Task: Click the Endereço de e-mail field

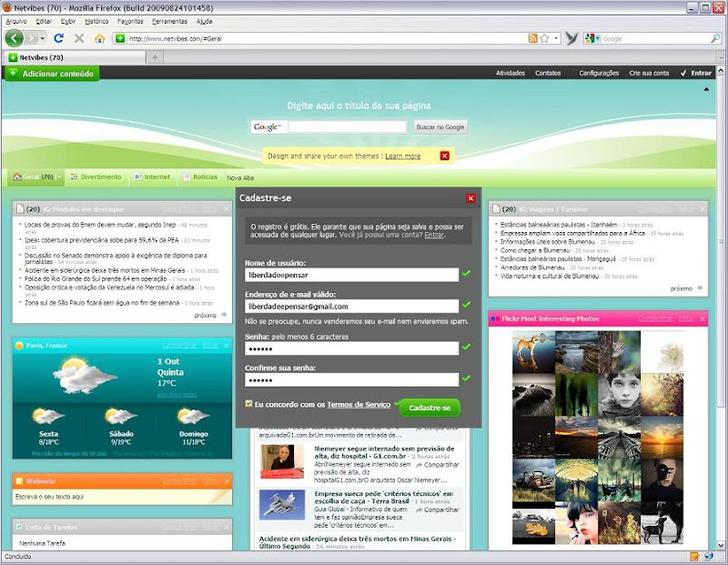Action: point(351,307)
